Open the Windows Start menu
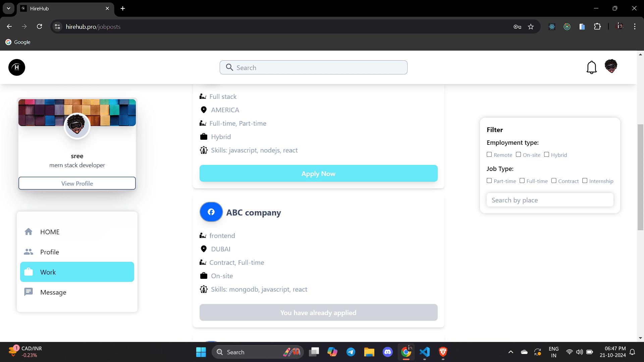644x362 pixels. (201, 352)
